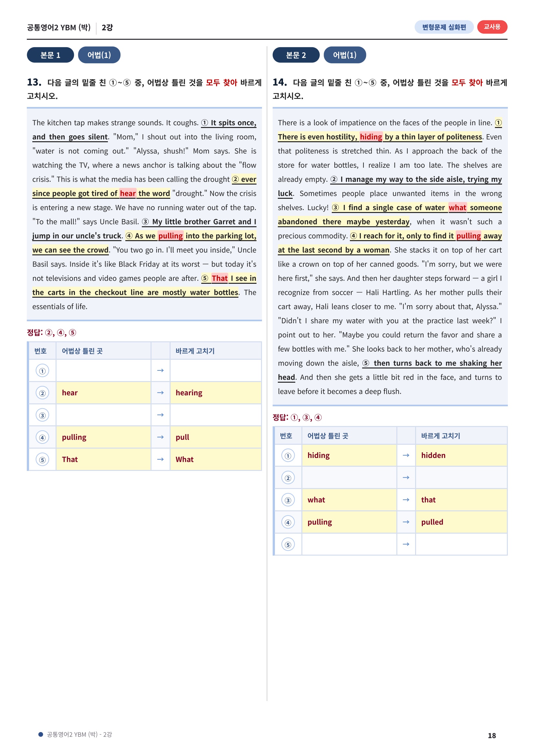This screenshot has width=534, height=756.
Task: Click circled number ⑤ in question 13 table
Action: click(x=42, y=460)
